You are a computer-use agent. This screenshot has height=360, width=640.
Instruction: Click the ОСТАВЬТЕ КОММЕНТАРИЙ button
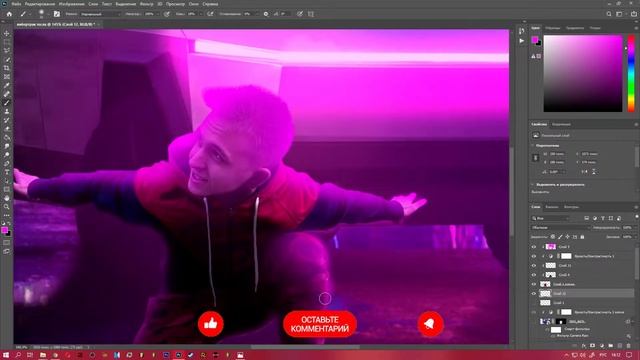coord(320,324)
